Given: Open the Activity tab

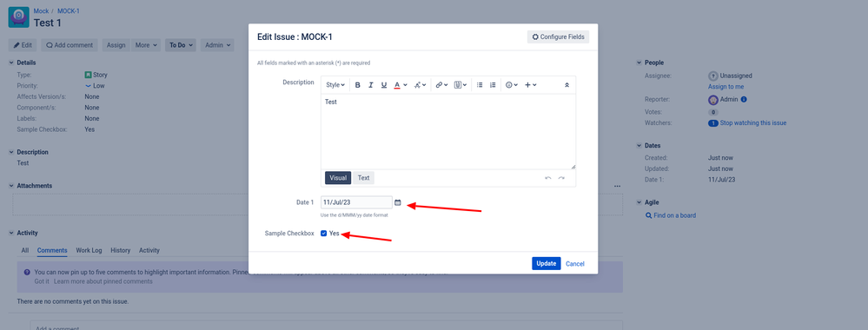Looking at the screenshot, I should (x=149, y=250).
